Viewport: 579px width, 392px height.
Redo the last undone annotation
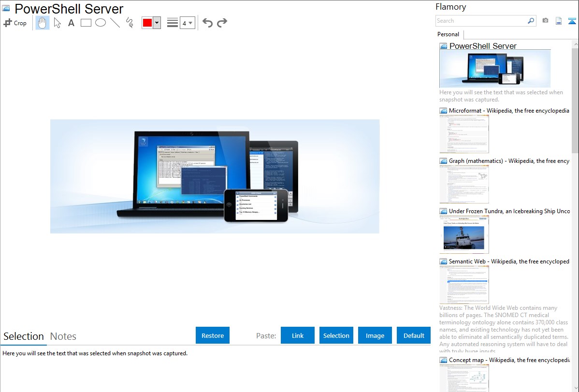coord(222,23)
